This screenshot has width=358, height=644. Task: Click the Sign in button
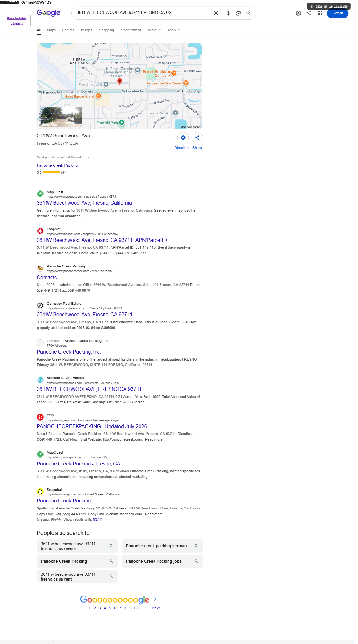click(x=338, y=13)
